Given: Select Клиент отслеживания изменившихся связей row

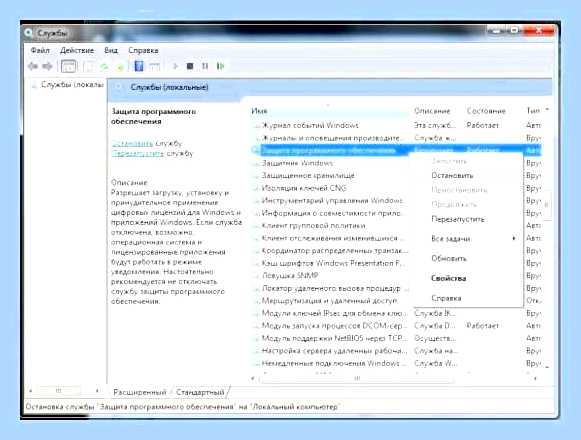Looking at the screenshot, I should pos(332,238).
